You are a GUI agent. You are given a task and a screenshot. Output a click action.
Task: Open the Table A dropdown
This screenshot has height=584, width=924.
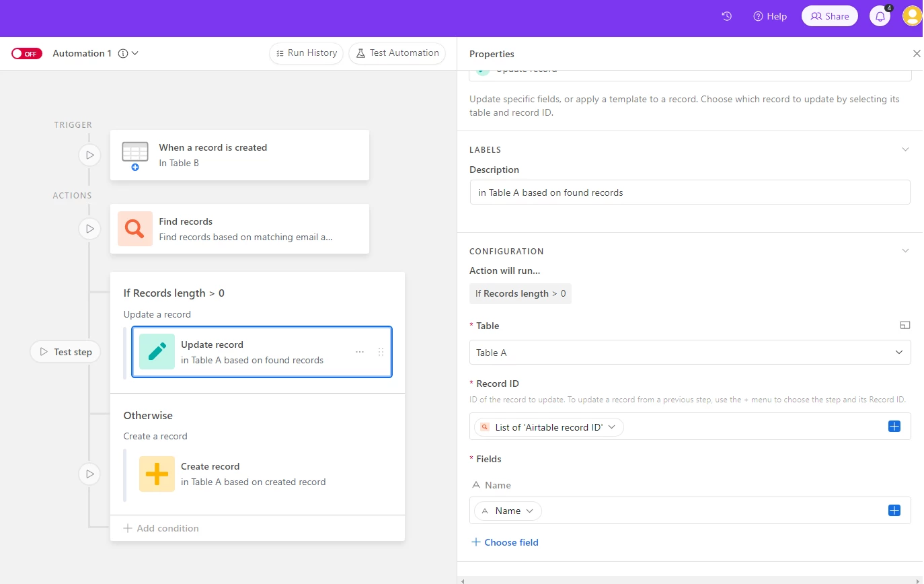click(690, 353)
